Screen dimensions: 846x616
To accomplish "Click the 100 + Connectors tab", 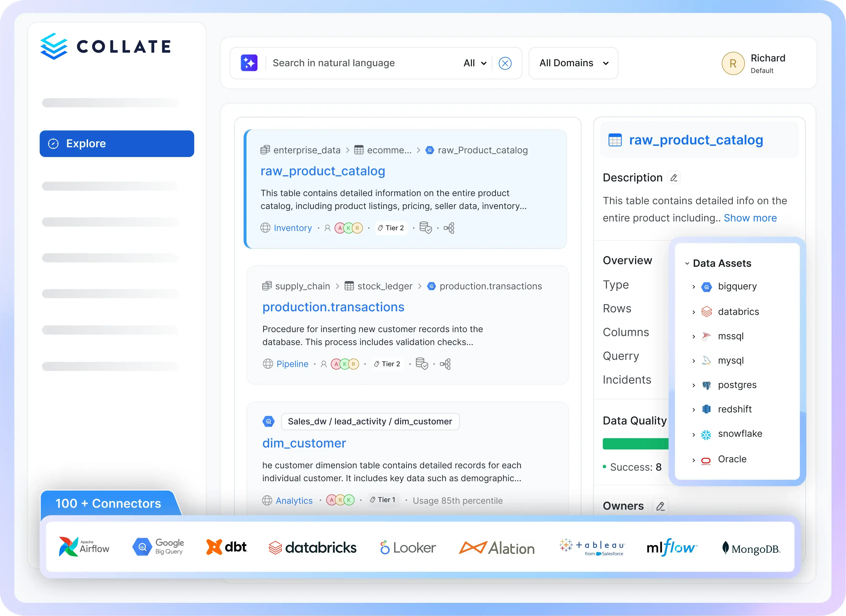I will [x=108, y=503].
